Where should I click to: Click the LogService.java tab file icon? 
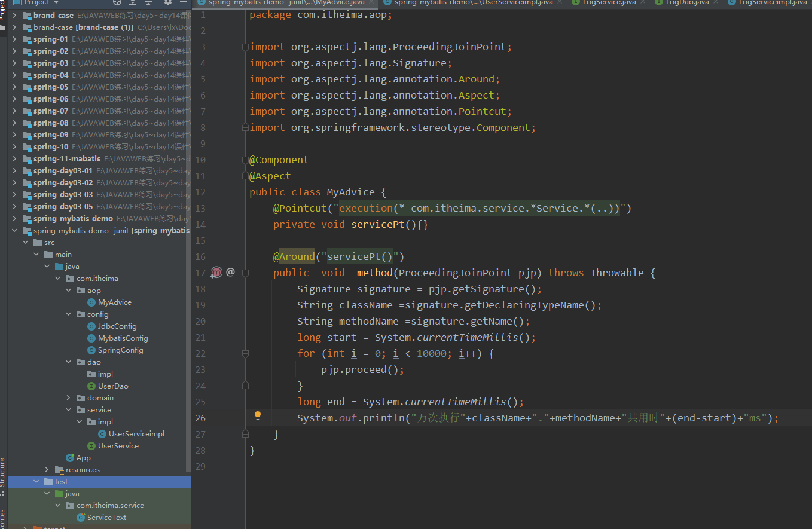click(575, 2)
